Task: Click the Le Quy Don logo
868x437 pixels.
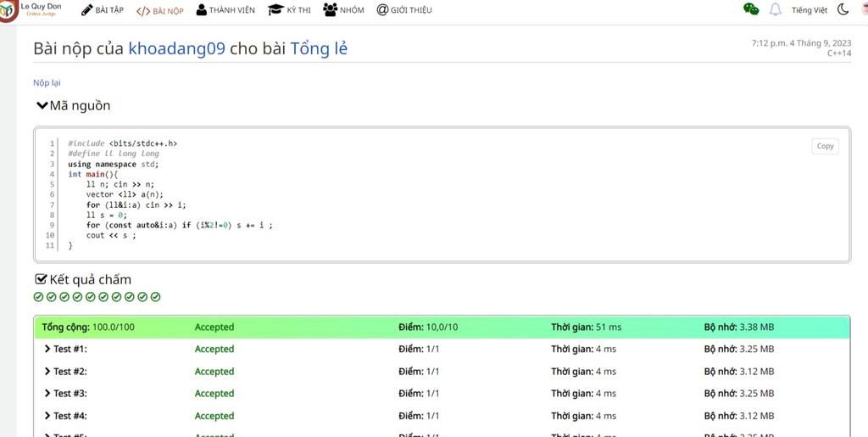Action: click(31, 10)
